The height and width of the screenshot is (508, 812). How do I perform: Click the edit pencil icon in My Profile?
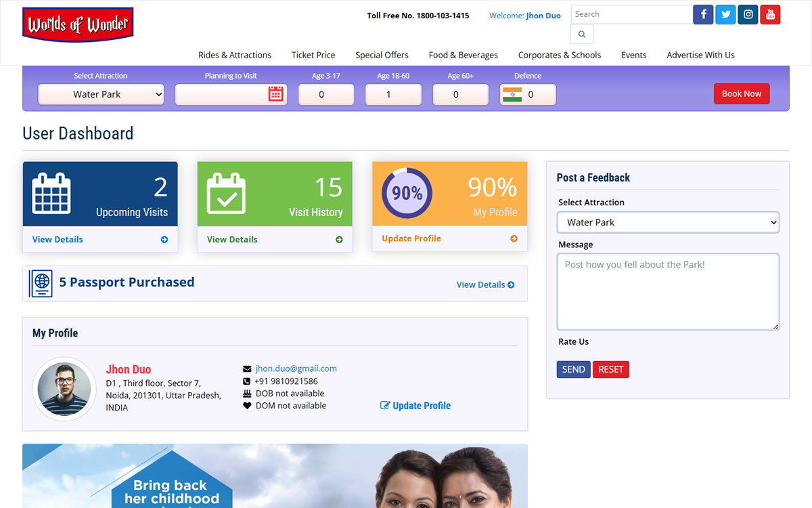click(x=385, y=406)
